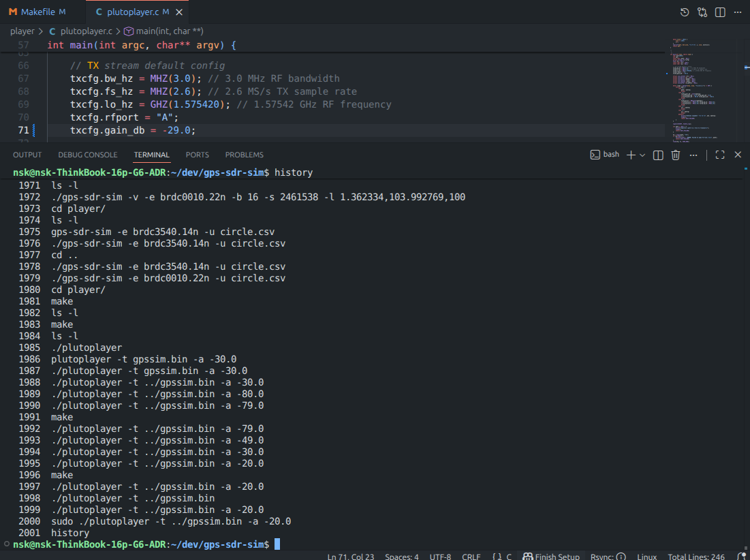Select the TERMINAL panel tab
750x560 pixels.
tap(152, 155)
